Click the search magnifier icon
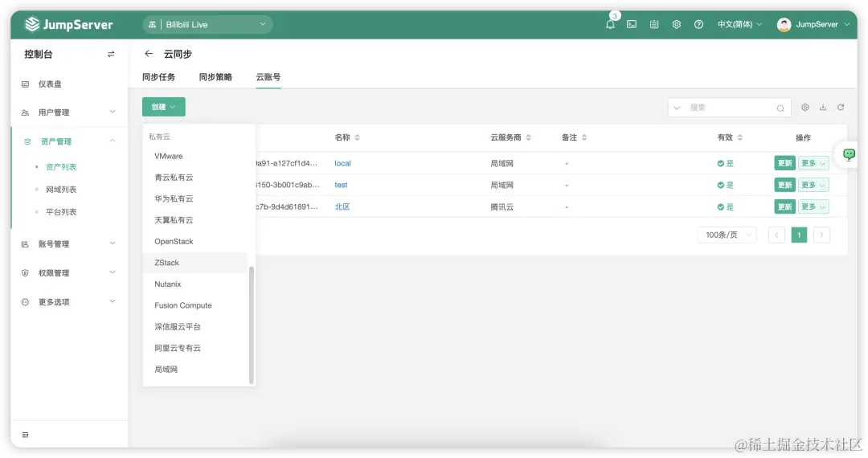Viewport: 868px width, 458px height. (x=780, y=108)
